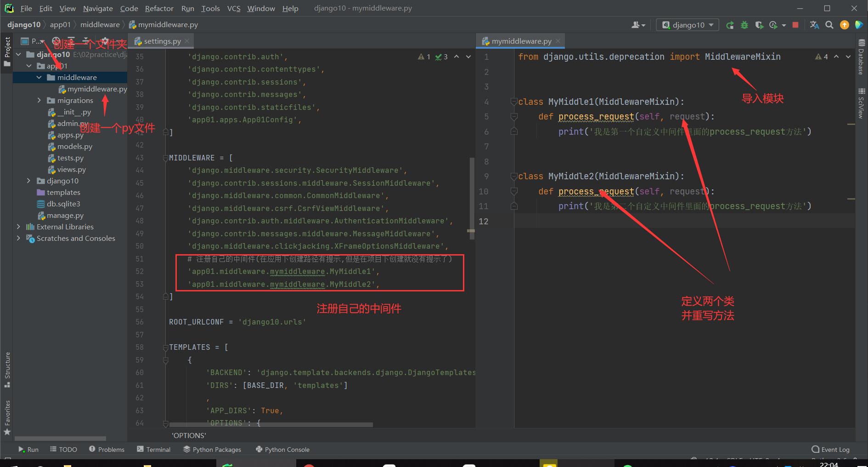This screenshot has width=868, height=467.
Task: Expand External Libraries node
Action: coord(18,227)
